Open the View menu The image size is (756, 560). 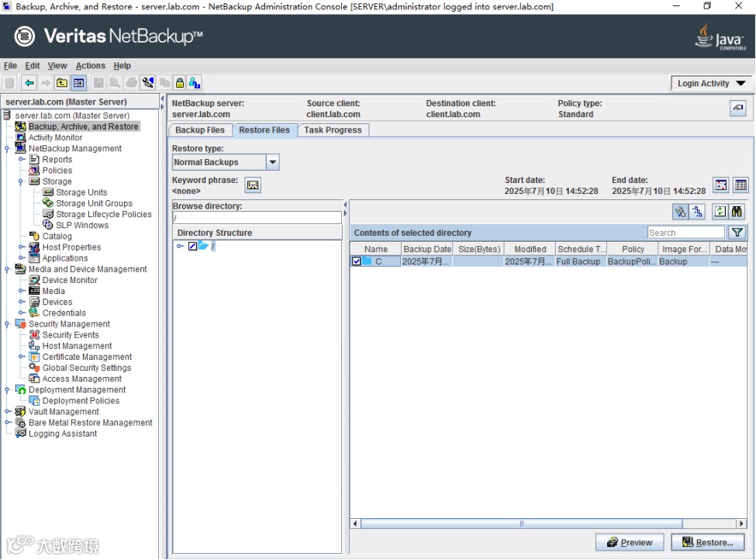57,66
